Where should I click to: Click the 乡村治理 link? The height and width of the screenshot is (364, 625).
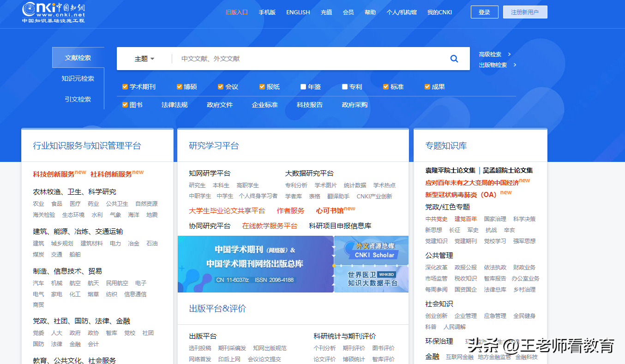524,289
